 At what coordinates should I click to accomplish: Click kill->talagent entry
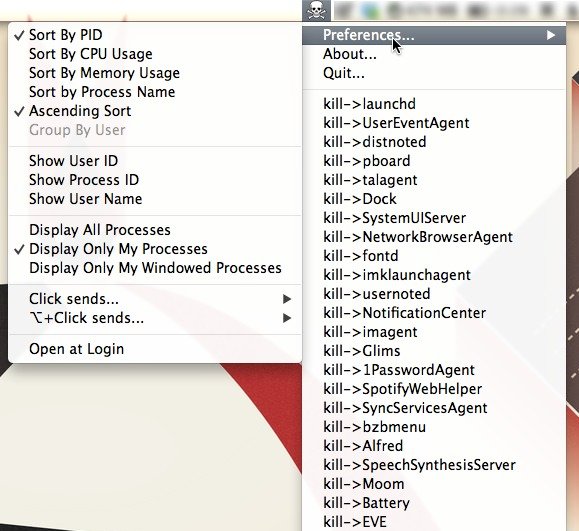434,180
